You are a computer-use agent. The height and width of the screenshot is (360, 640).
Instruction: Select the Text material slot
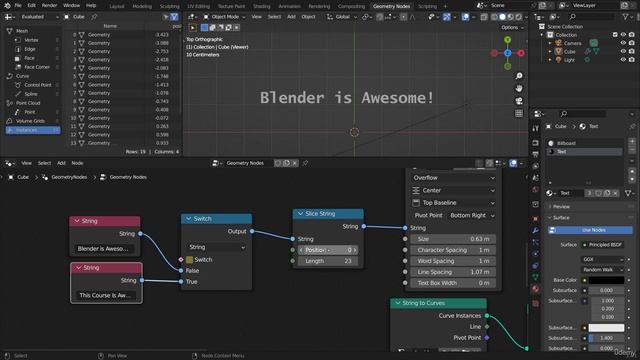coord(584,151)
